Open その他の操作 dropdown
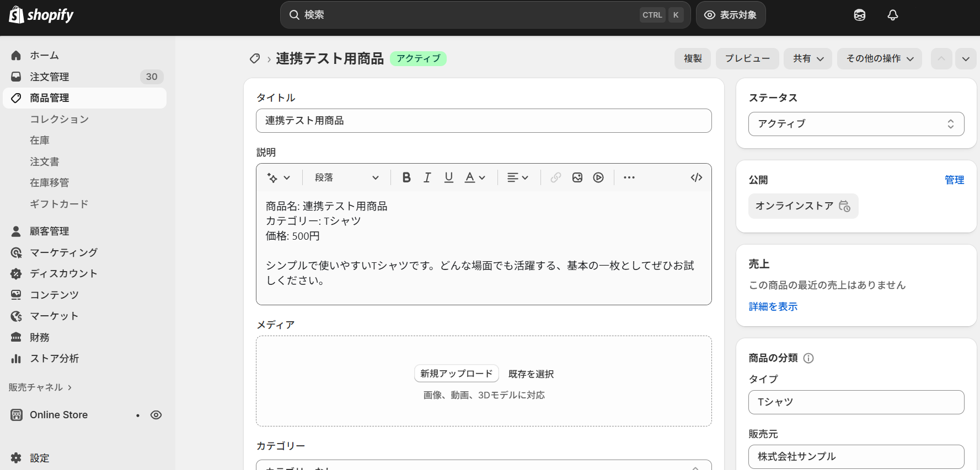The image size is (980, 470). (880, 58)
